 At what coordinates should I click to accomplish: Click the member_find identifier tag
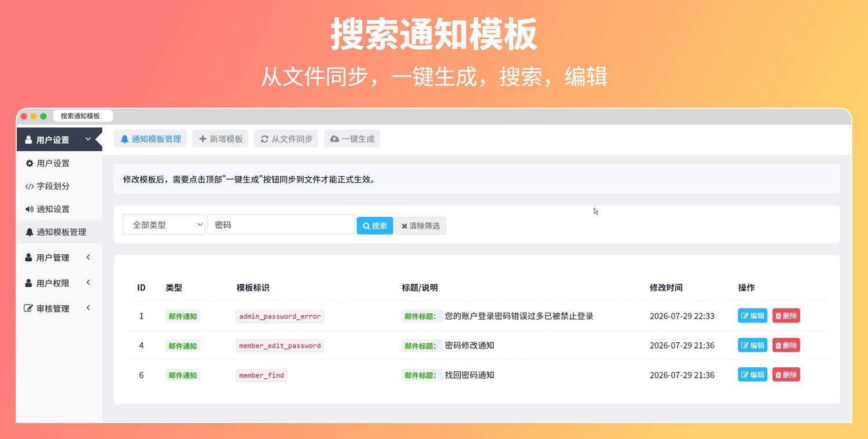[x=262, y=375]
